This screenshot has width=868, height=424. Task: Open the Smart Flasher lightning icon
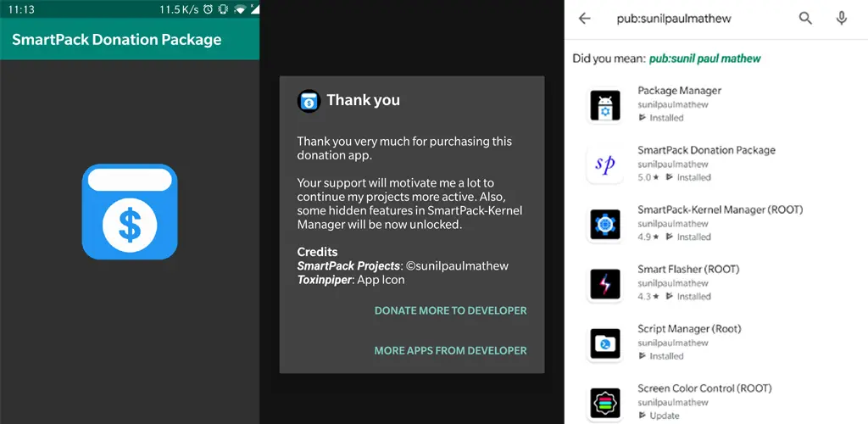605,284
